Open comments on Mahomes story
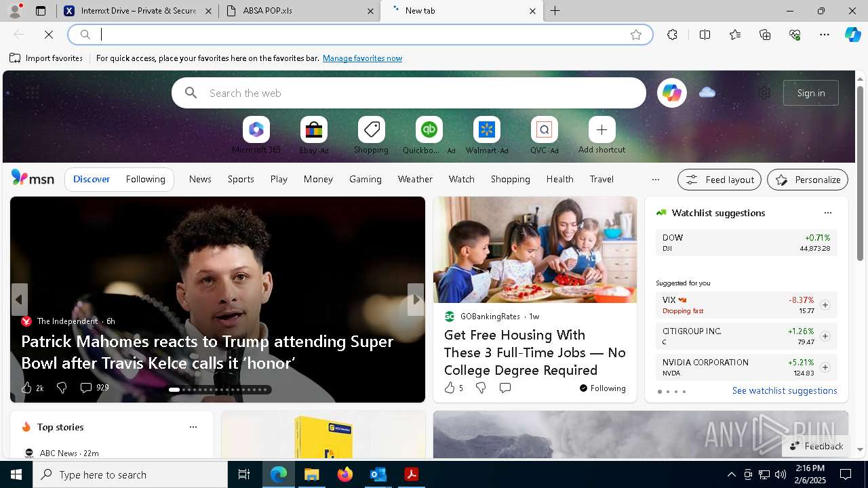This screenshot has height=488, width=868. 86,388
